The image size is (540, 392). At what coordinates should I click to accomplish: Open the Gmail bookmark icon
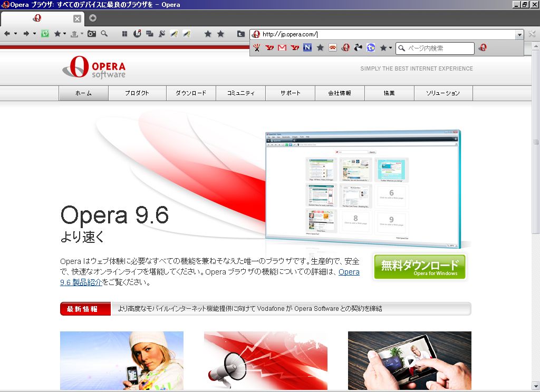tap(282, 48)
